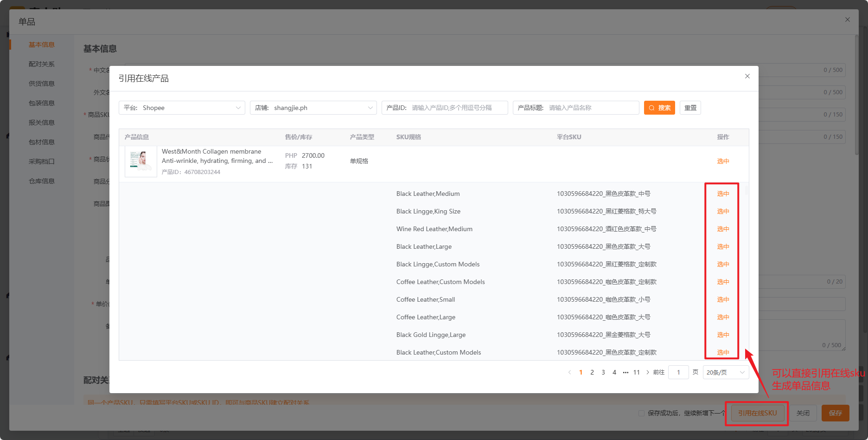Open the collagen membrane product thumbnail
The image size is (868, 440).
141,162
